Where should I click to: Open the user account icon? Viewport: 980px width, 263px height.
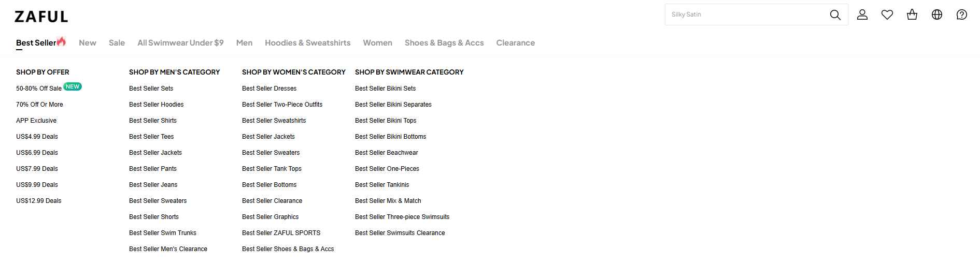click(862, 15)
